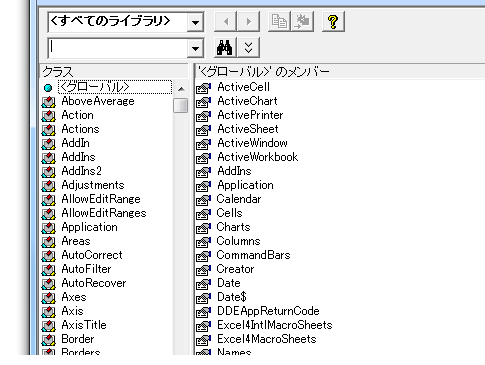This screenshot has width=485, height=365.
Task: Click inside the search text input field
Action: [118, 49]
